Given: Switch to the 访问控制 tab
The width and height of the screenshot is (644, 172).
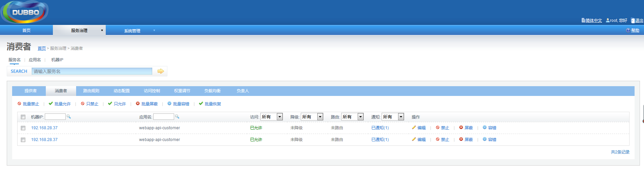Looking at the screenshot, I should [x=152, y=91].
